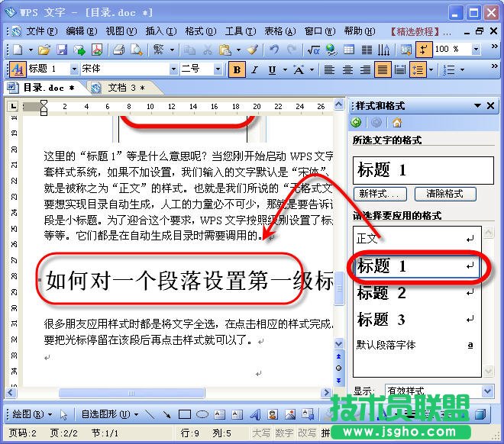Insert a picture from the drawing toolbar

click(290, 414)
